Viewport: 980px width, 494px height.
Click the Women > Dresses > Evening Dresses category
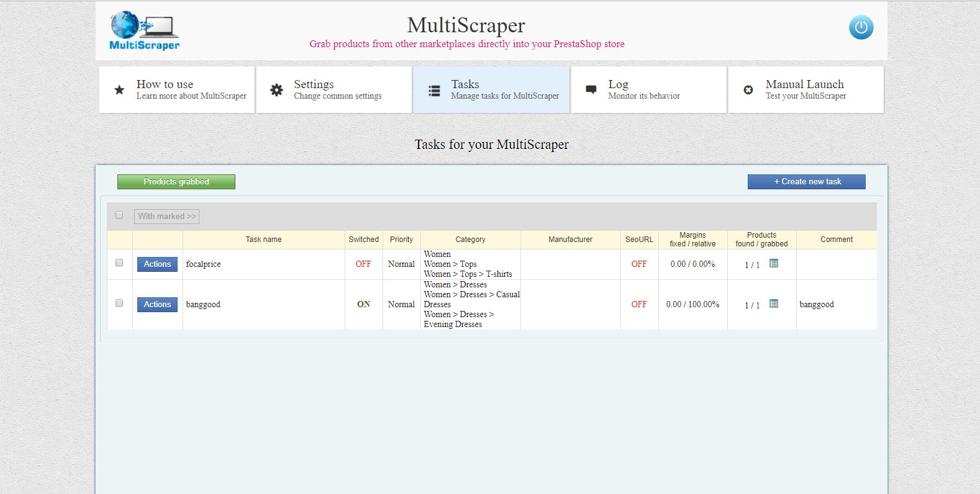click(459, 320)
